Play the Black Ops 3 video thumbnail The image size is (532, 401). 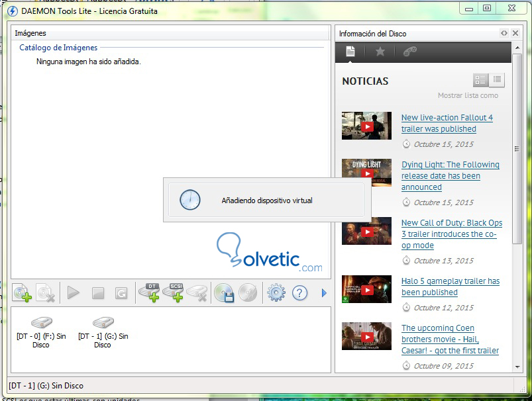tap(367, 232)
